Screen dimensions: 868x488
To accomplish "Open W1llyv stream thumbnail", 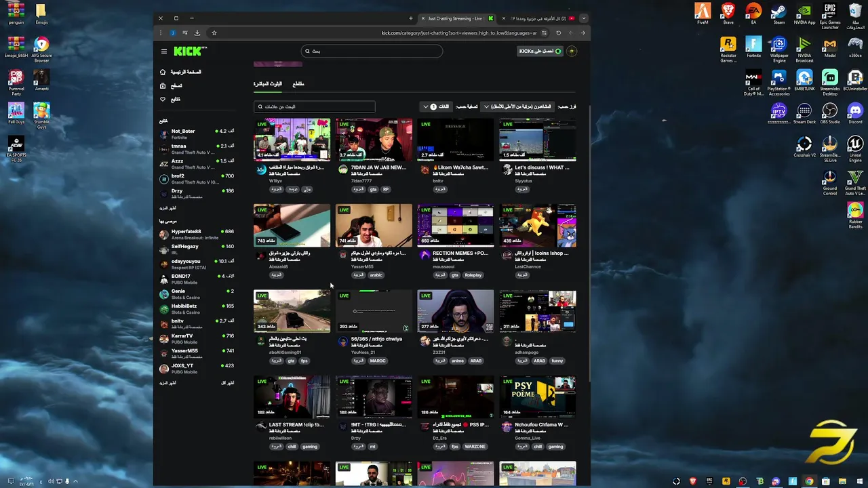I will coord(292,140).
